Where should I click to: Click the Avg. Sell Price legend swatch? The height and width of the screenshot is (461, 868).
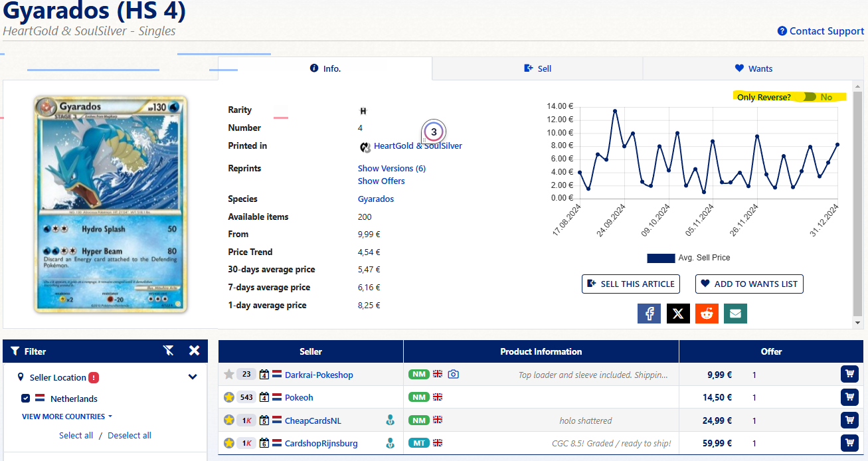pos(661,258)
